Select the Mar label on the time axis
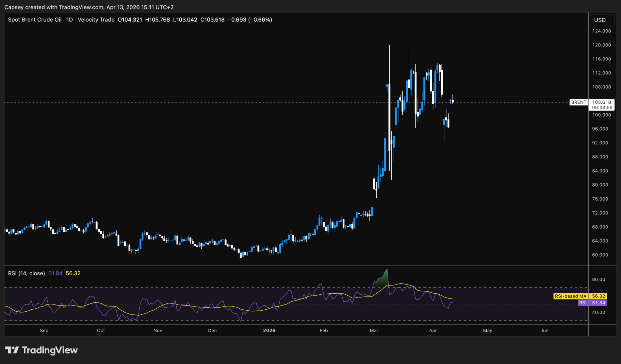The image size is (621, 364). click(374, 331)
